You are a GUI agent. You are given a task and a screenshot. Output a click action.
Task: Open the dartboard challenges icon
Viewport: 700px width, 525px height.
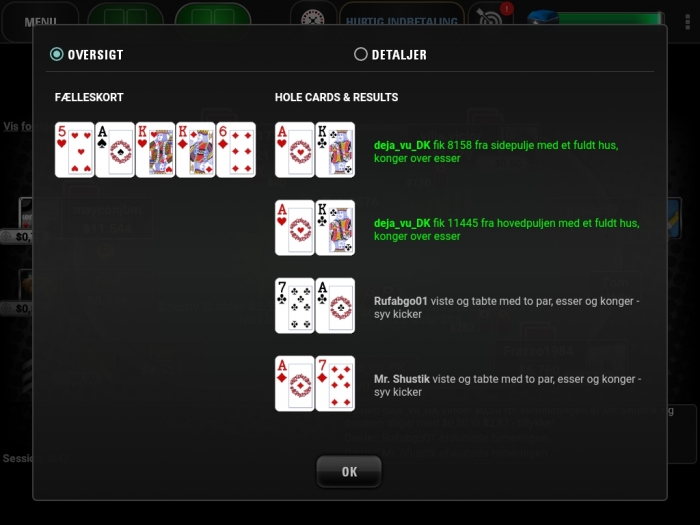492,17
